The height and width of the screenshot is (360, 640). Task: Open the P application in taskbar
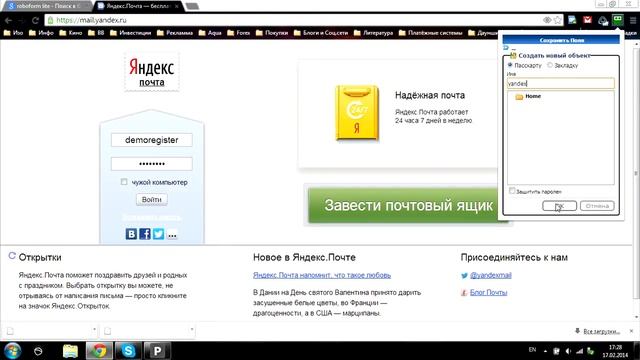pos(157,351)
